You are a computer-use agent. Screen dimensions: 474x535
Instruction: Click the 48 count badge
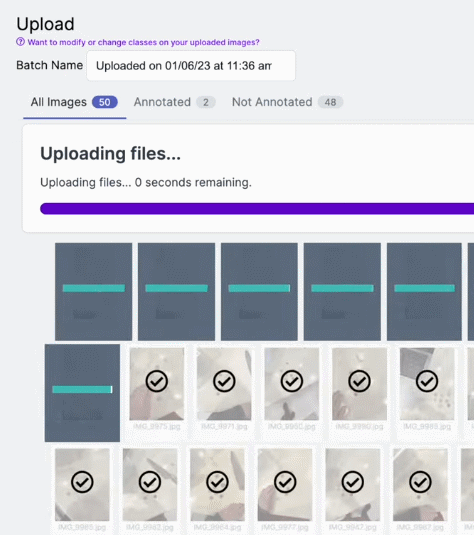tap(330, 102)
